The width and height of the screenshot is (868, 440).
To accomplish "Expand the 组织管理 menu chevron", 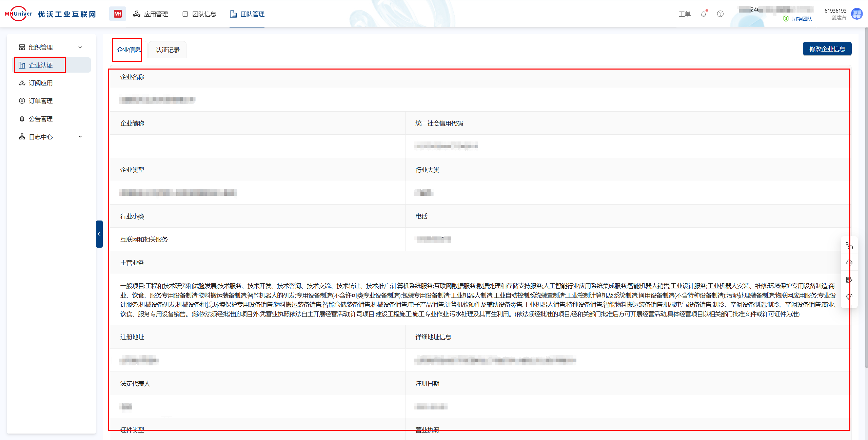I will [80, 47].
